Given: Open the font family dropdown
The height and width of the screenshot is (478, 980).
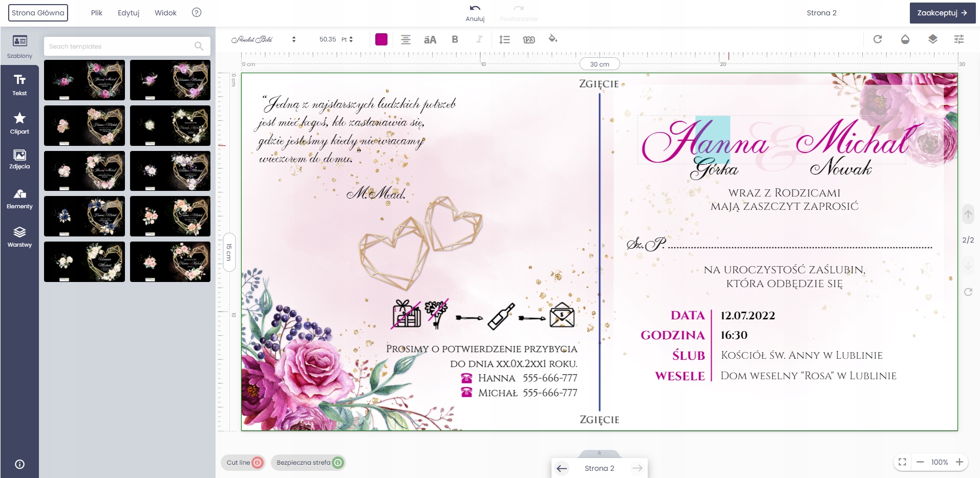Looking at the screenshot, I should (264, 39).
